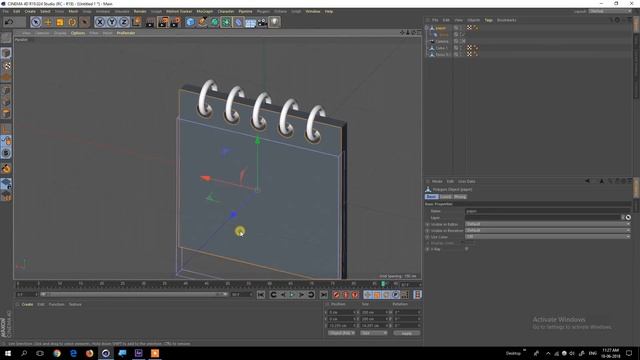Screen dimensions: 640x360
Task: Click Render View clapperboard icon
Action: coord(150,22)
